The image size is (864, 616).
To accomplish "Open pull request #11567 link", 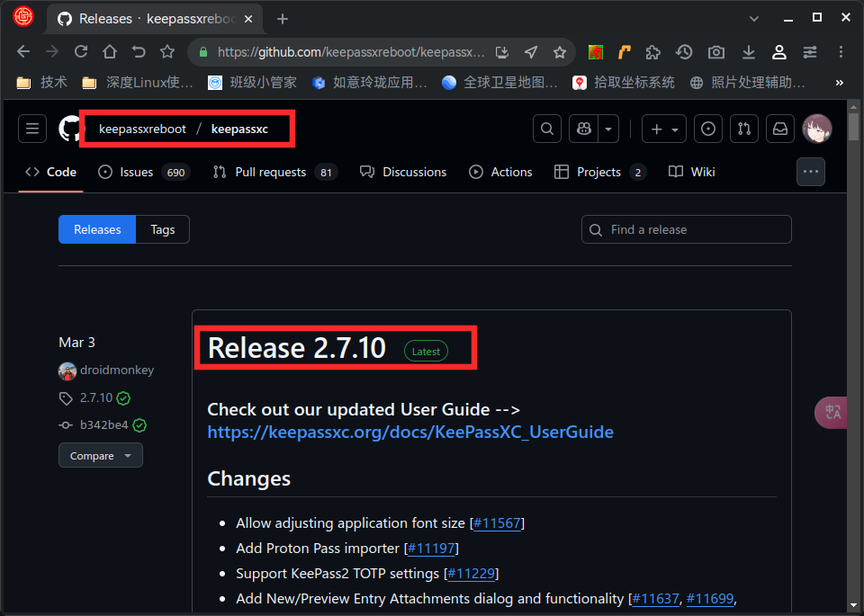I will point(497,523).
